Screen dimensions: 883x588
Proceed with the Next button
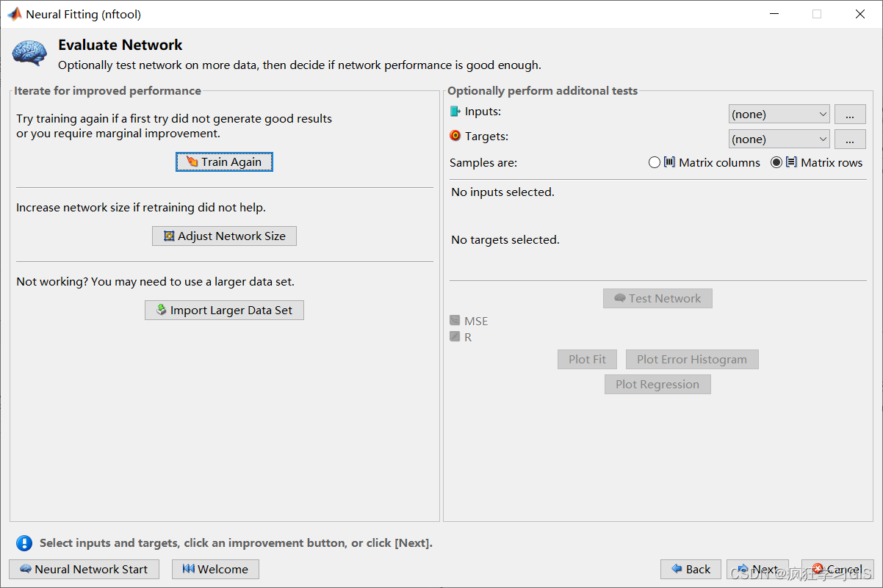pyautogui.click(x=757, y=569)
